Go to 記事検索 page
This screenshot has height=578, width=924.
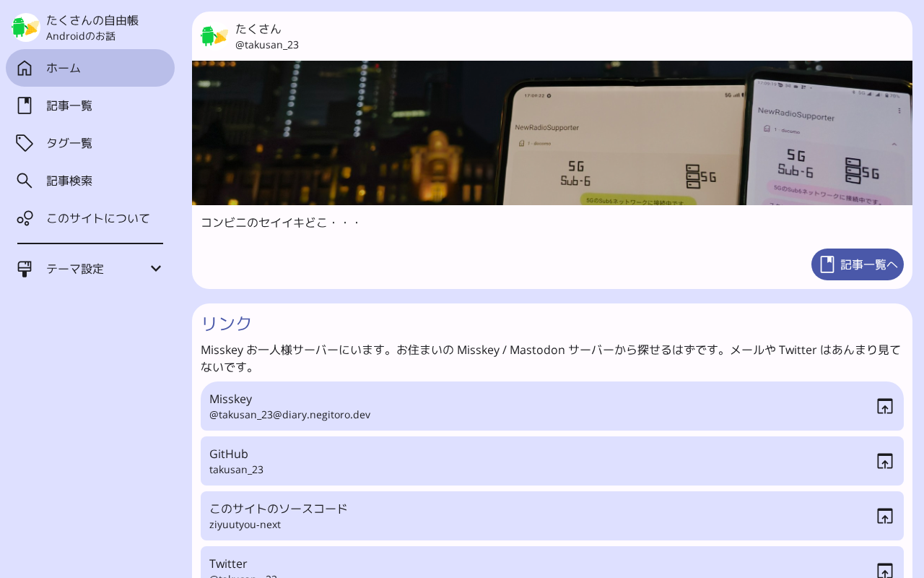click(90, 181)
